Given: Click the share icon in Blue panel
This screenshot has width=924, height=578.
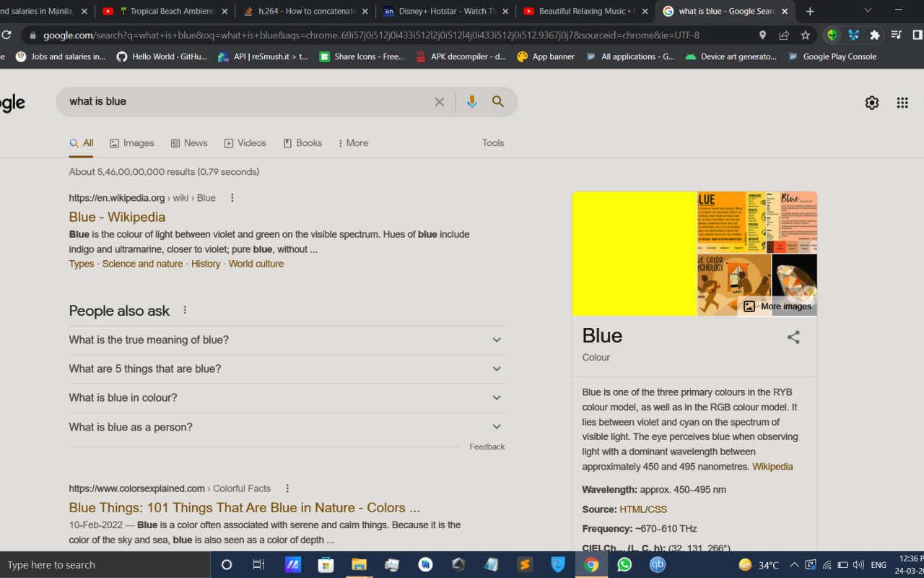Looking at the screenshot, I should coord(793,336).
